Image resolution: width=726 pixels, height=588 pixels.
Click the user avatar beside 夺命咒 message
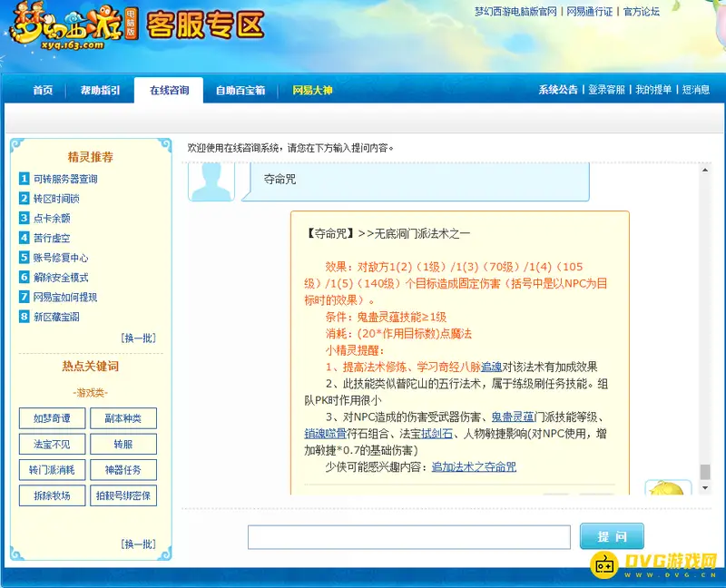pos(211,181)
